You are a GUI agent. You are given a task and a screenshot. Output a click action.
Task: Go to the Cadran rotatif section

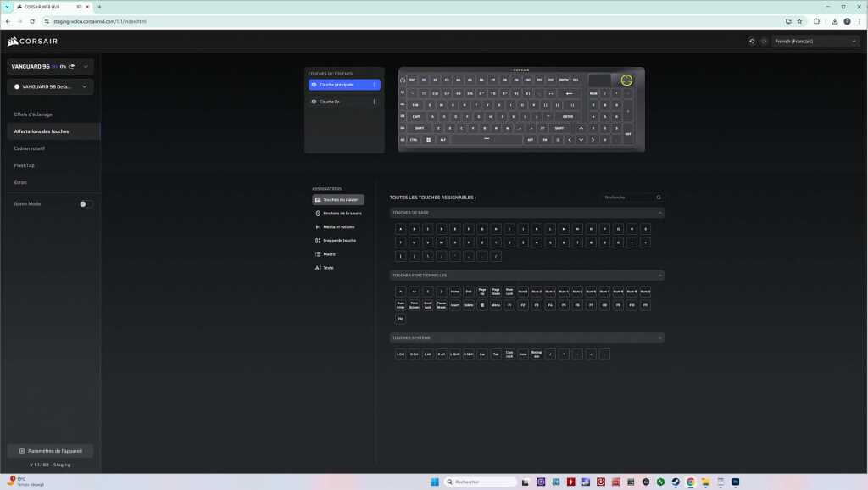[x=30, y=148]
